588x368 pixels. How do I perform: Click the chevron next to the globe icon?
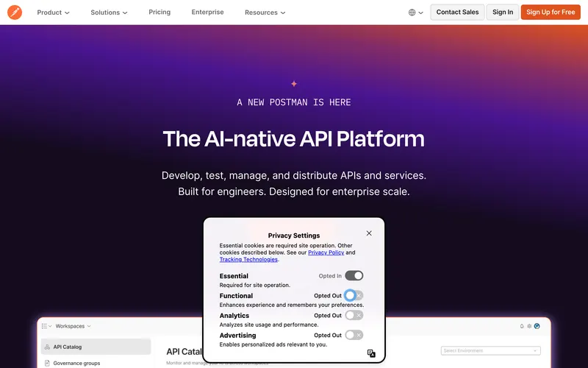tap(420, 13)
